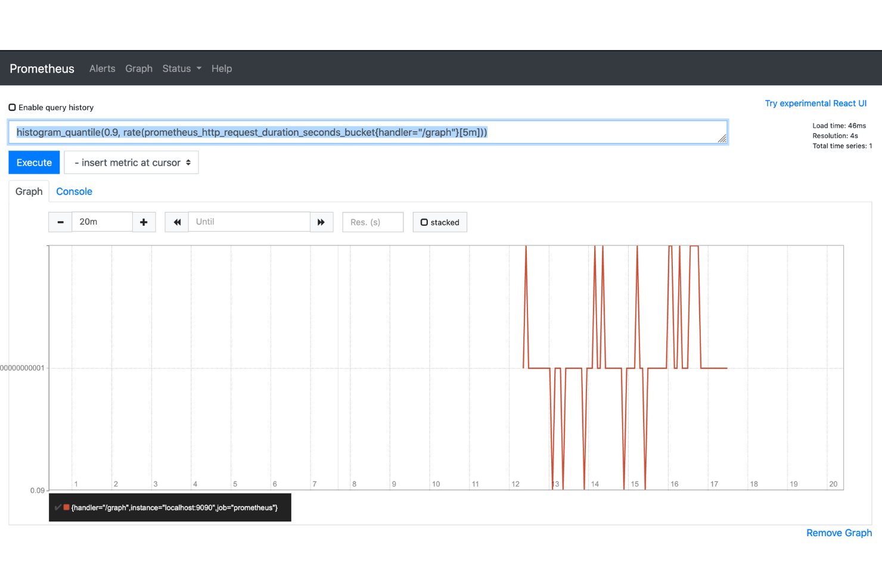Click the Total time series: 1 text

click(842, 146)
